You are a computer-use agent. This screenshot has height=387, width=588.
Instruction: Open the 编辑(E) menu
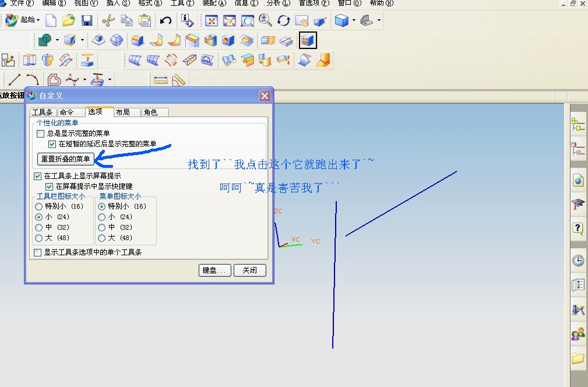(x=54, y=3)
